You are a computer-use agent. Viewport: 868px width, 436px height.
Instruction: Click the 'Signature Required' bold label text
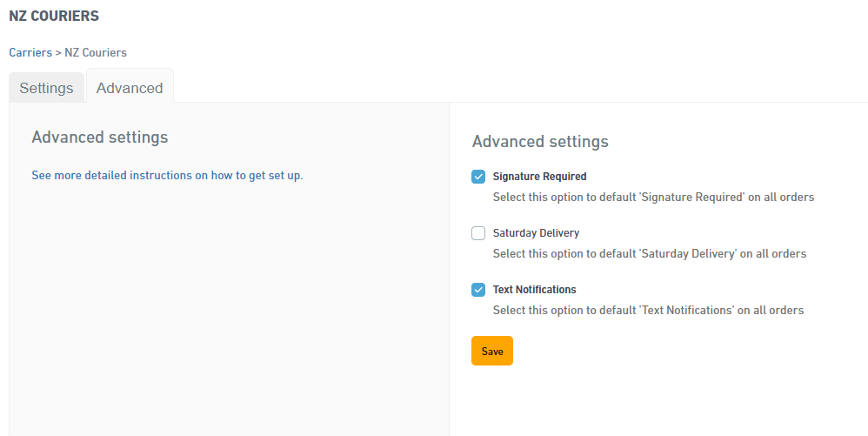click(540, 177)
